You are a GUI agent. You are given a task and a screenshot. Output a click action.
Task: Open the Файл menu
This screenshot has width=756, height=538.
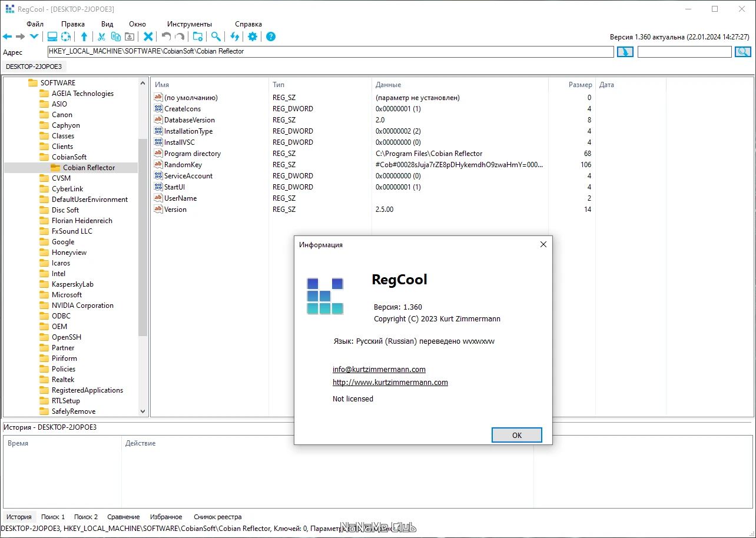pyautogui.click(x=35, y=24)
